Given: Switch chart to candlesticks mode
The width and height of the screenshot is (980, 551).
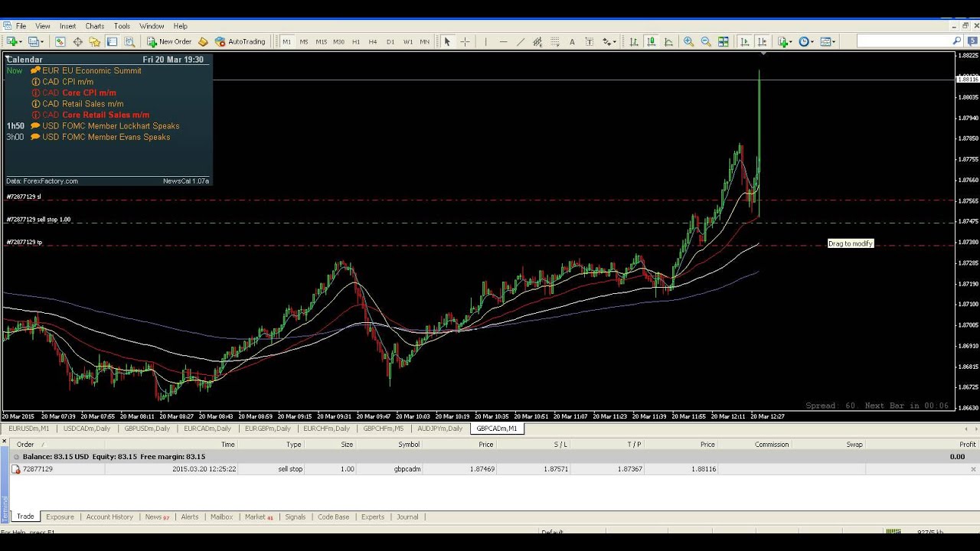Looking at the screenshot, I should 651,41.
